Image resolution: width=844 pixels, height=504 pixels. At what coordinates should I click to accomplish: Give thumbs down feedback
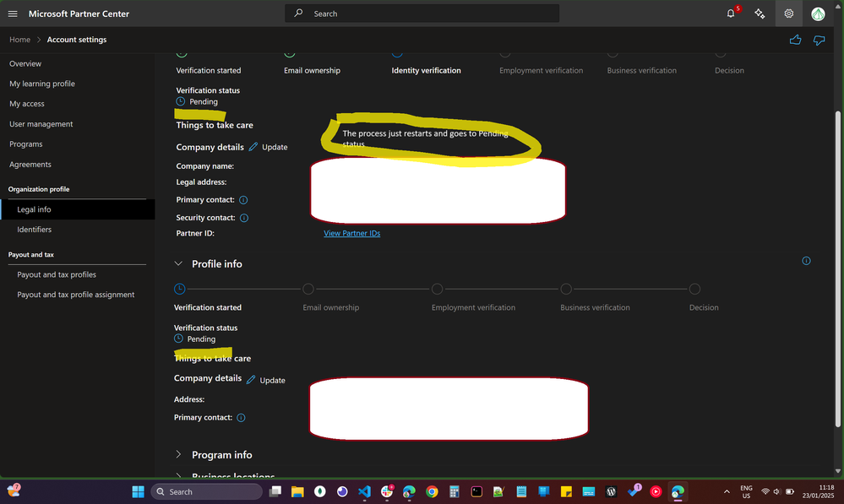tap(819, 40)
